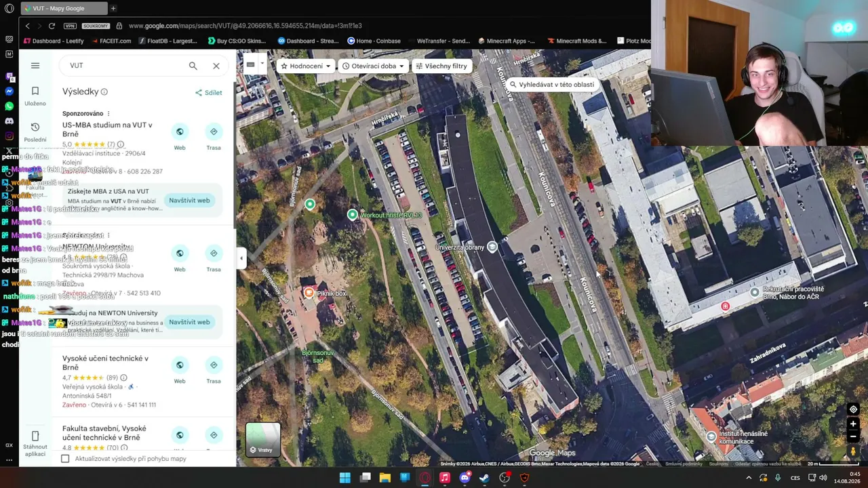The width and height of the screenshot is (868, 488).
Task: Open the FloatDB bookmark
Action: 167,41
